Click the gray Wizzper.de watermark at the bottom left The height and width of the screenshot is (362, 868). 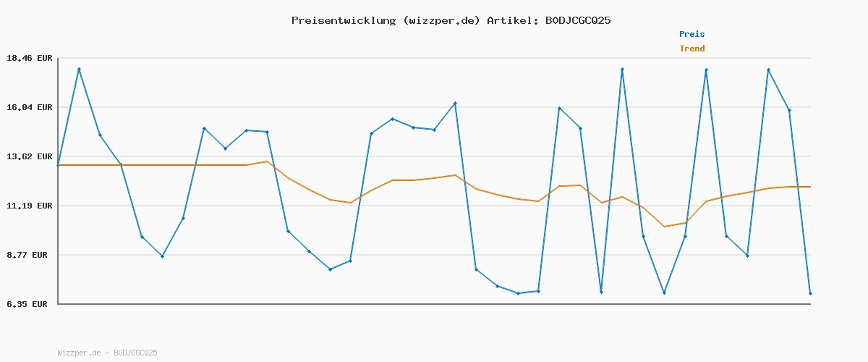tap(107, 353)
